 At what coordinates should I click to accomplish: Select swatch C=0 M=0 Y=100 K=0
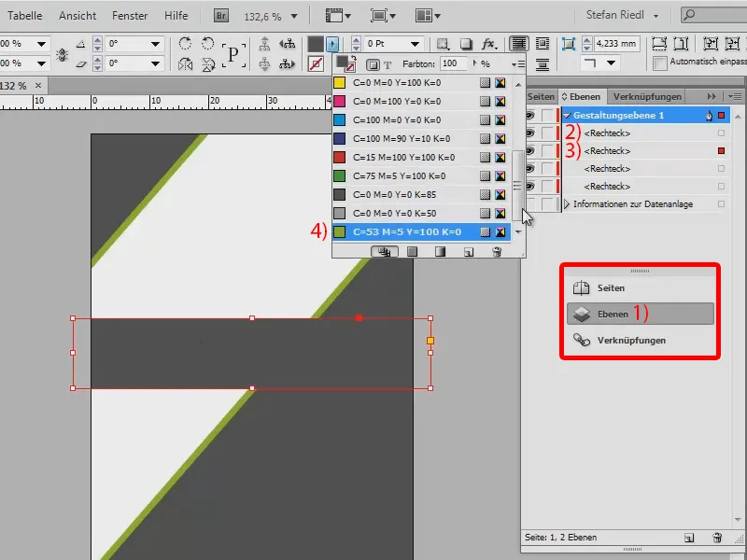tap(421, 83)
